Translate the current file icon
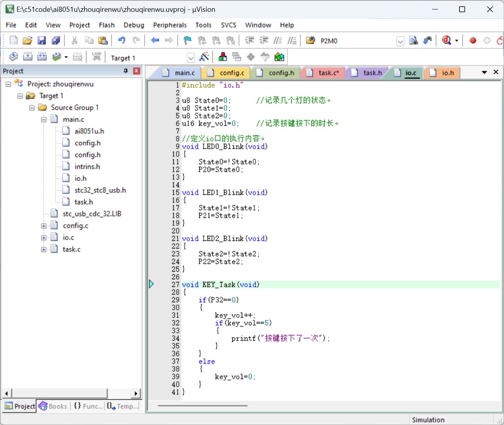Viewport: 504px width, 425px height. click(13, 57)
